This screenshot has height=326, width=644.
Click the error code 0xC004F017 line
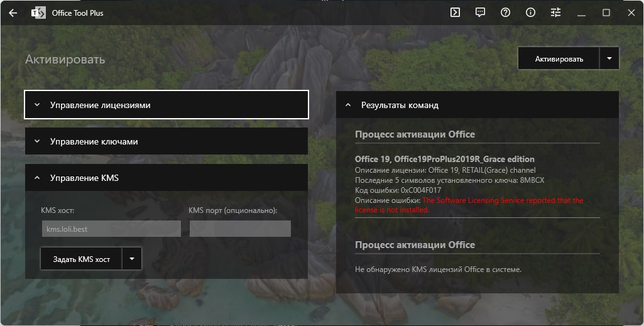coord(398,190)
